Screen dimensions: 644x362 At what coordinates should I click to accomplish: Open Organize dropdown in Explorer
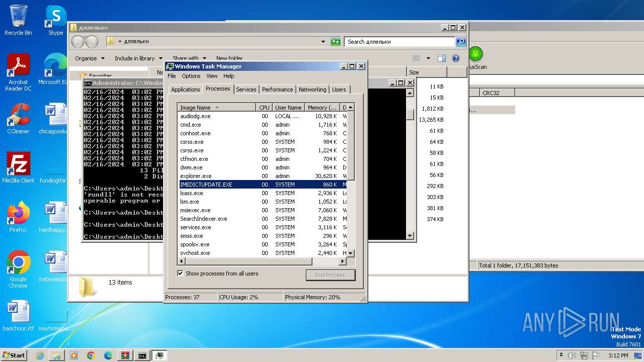click(90, 58)
